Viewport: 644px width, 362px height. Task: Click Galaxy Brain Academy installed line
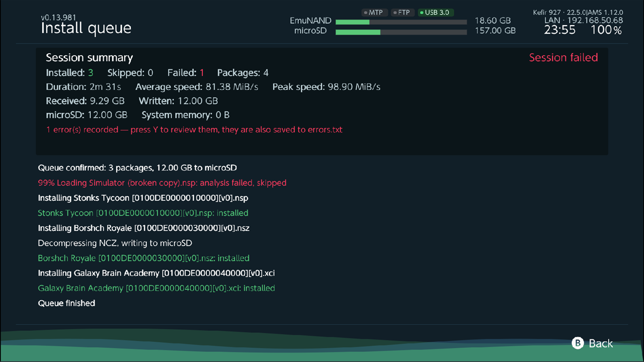(x=156, y=288)
